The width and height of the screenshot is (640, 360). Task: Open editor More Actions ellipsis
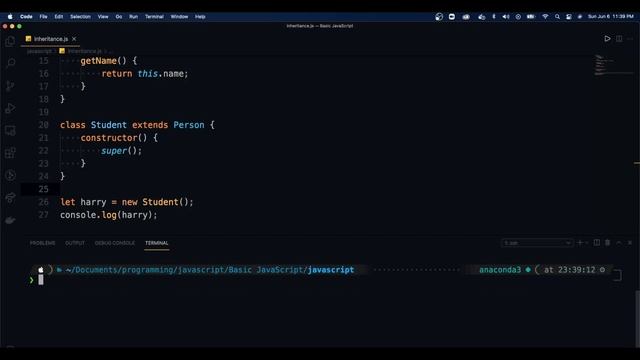630,38
